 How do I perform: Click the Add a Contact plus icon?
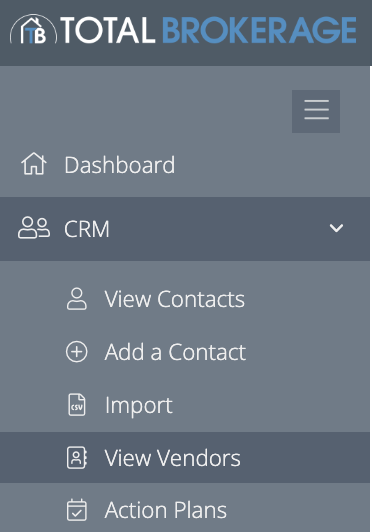coord(77,352)
